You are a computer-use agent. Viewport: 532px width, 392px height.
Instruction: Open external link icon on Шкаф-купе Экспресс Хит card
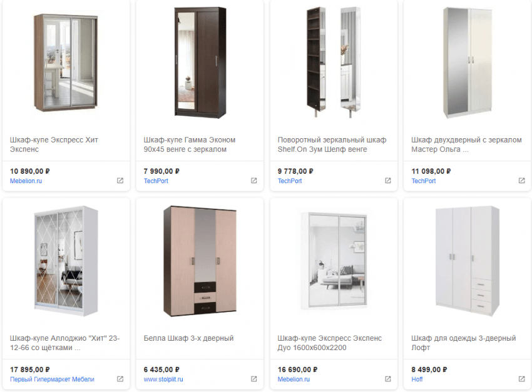pos(120,181)
